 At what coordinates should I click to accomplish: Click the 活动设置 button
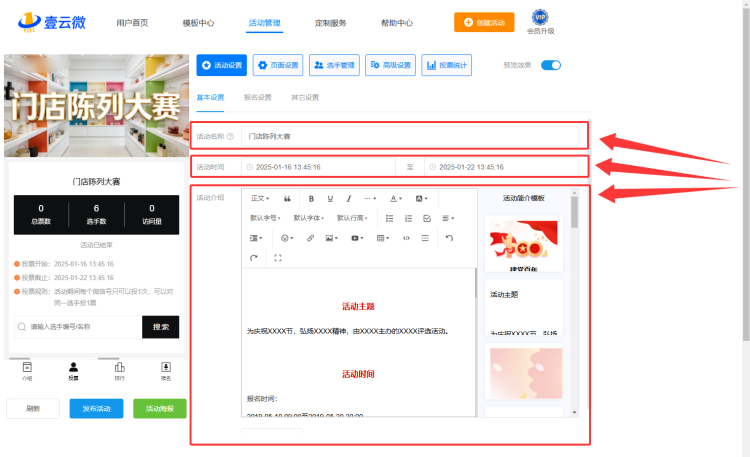coord(221,65)
